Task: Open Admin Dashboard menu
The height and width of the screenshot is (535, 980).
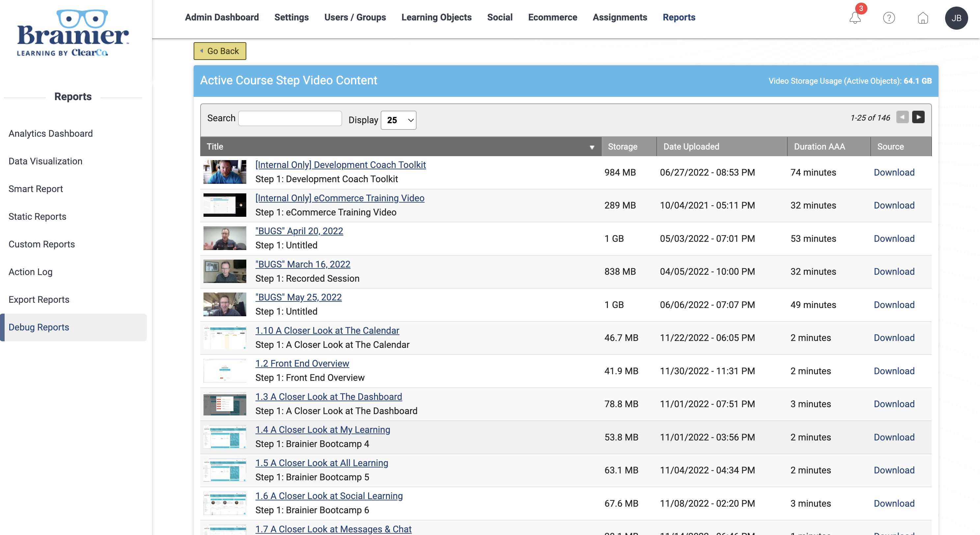Action: pyautogui.click(x=222, y=17)
